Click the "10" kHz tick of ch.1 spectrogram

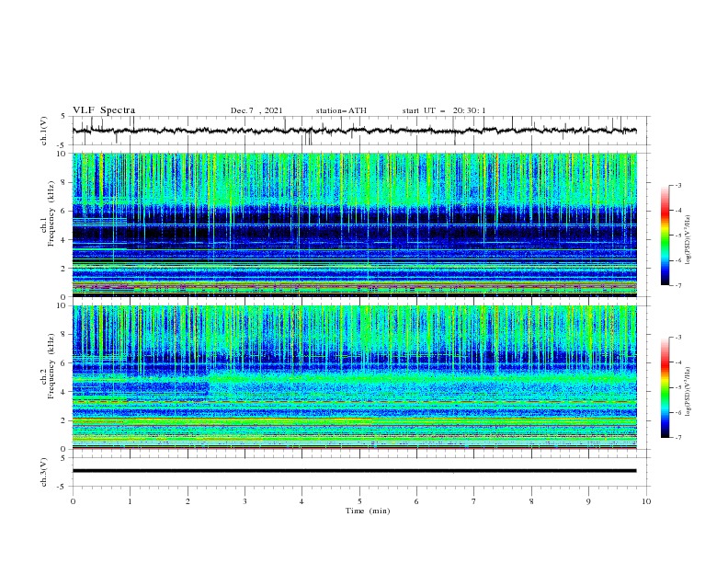coord(62,154)
